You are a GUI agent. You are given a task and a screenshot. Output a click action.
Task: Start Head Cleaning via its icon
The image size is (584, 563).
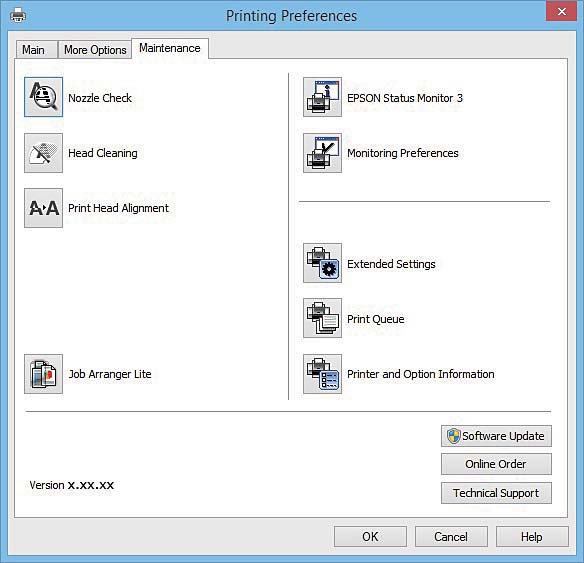pos(44,153)
